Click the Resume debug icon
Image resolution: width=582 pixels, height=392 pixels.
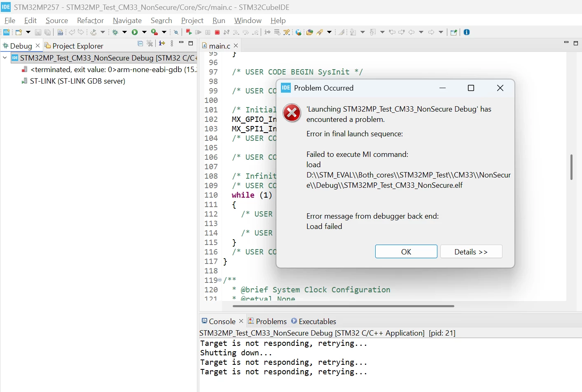tap(198, 32)
